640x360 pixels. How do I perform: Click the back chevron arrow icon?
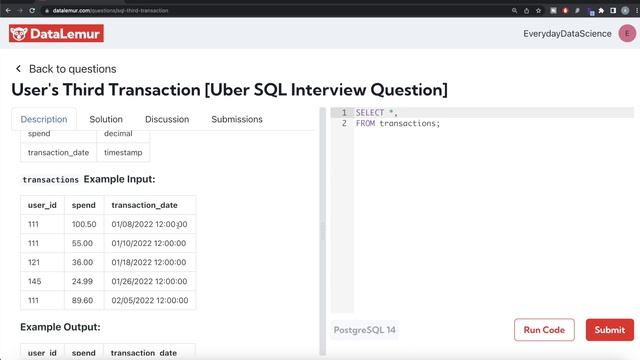click(x=18, y=69)
